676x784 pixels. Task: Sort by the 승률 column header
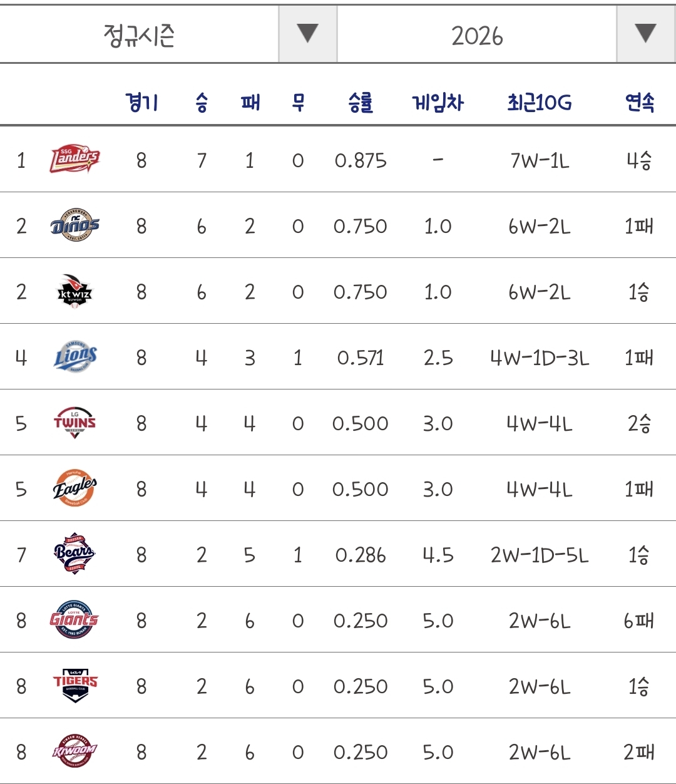click(361, 102)
